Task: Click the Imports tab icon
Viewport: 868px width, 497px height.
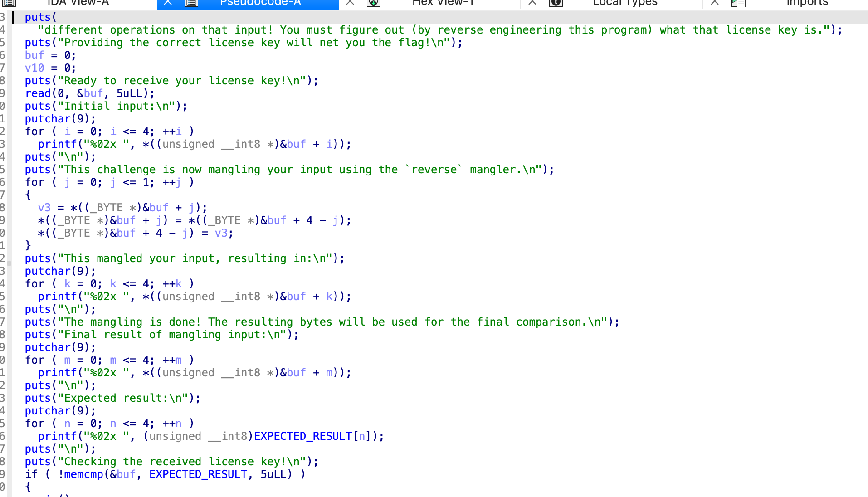Action: tap(738, 3)
